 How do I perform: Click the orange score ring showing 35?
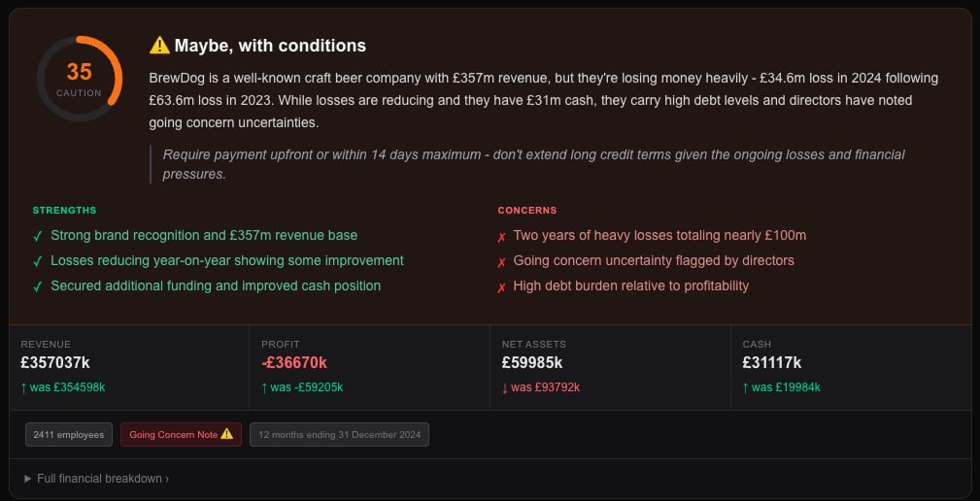click(x=80, y=78)
